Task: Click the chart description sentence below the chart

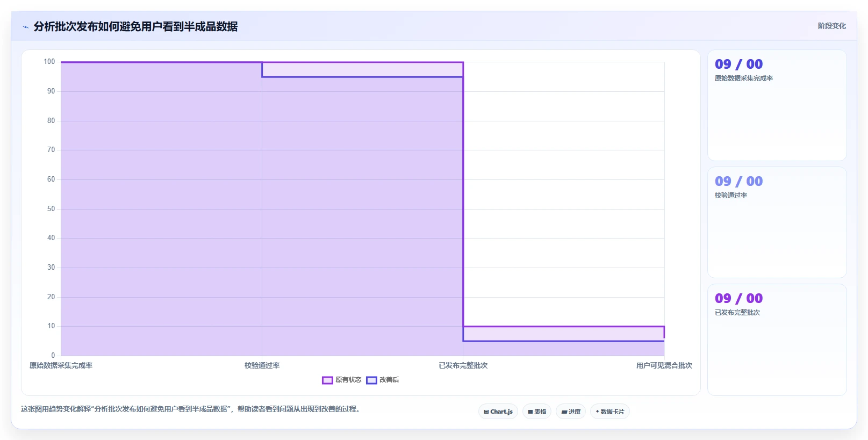Action: click(190, 409)
